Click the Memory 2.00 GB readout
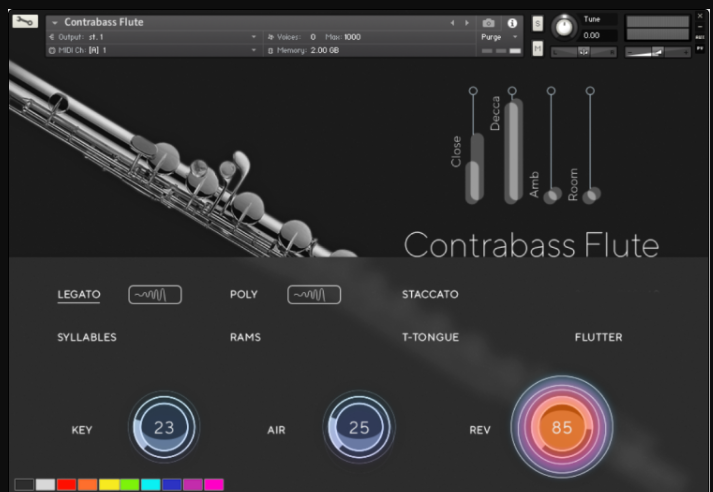 tap(325, 50)
